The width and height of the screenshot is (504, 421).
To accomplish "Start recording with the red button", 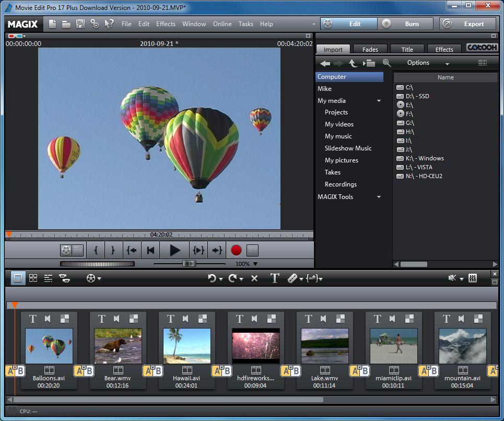I will (236, 250).
